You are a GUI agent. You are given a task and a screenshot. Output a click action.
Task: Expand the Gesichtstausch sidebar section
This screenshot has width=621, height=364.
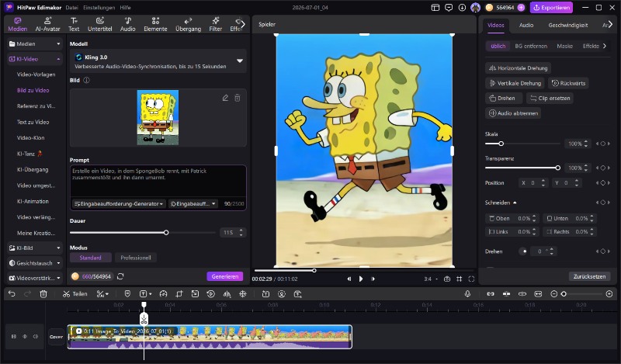(x=35, y=263)
